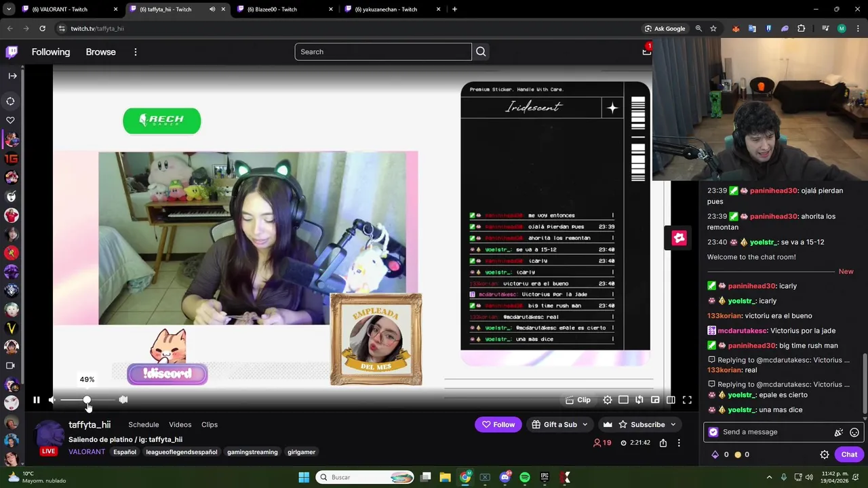Open the media controls icon in Chrome

coord(825,28)
